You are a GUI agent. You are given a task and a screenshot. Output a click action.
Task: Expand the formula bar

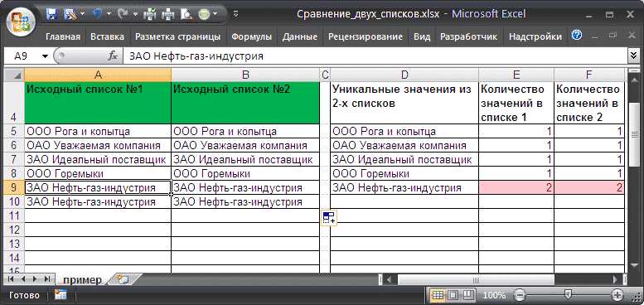click(x=633, y=56)
